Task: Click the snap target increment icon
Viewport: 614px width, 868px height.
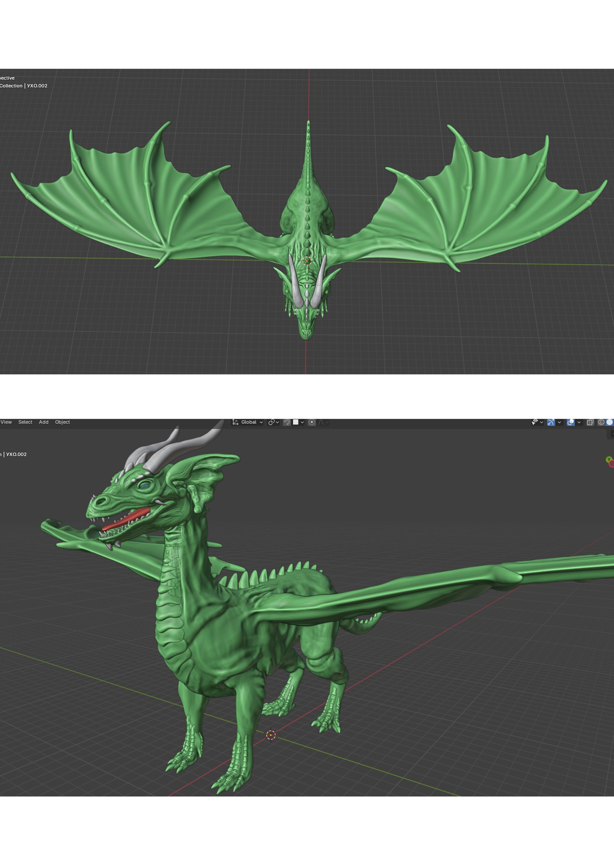Action: click(x=296, y=422)
